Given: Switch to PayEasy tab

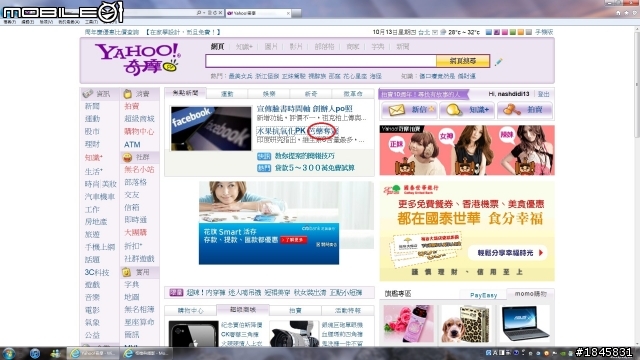Looking at the screenshot, I should [x=483, y=295].
